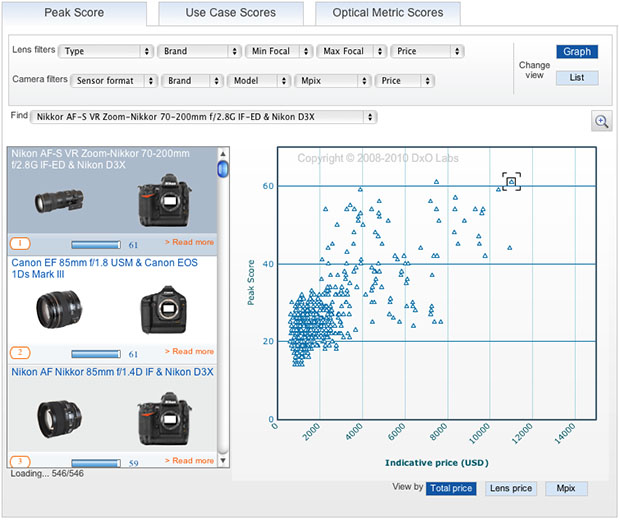Open Nikon AF Nikkor 85mm f/1.4D title link
The image size is (620, 520).
click(x=112, y=372)
